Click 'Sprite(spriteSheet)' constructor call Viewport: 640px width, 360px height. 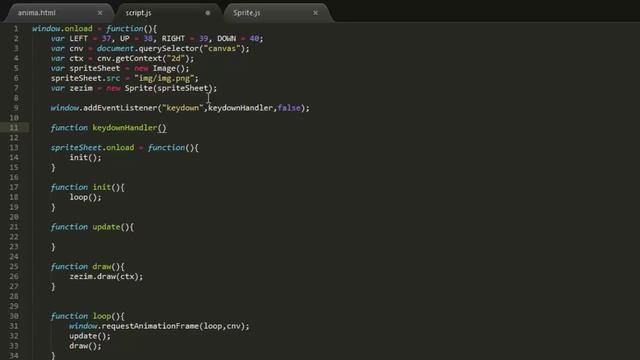169,88
